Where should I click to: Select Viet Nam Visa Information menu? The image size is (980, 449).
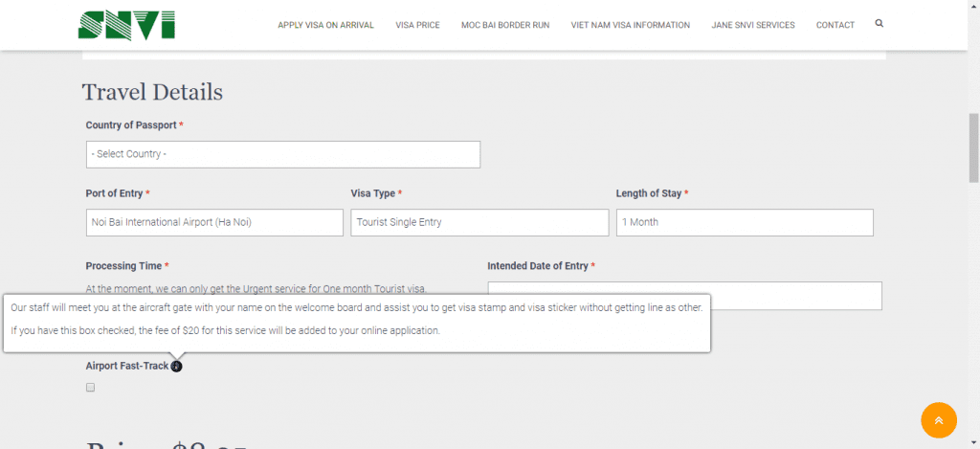630,25
